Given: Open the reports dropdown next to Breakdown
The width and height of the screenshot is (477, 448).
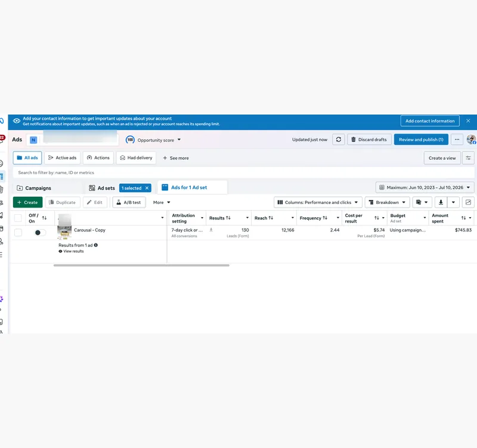Looking at the screenshot, I should (422, 202).
